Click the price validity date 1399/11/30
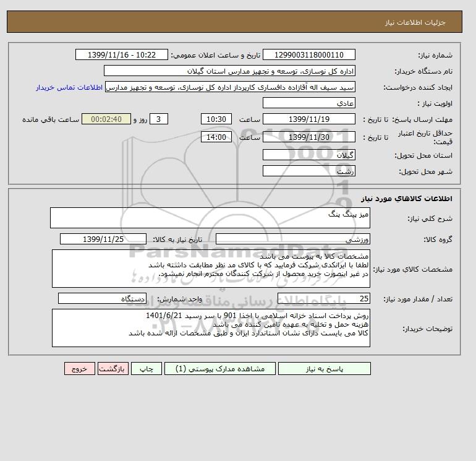 coord(308,137)
